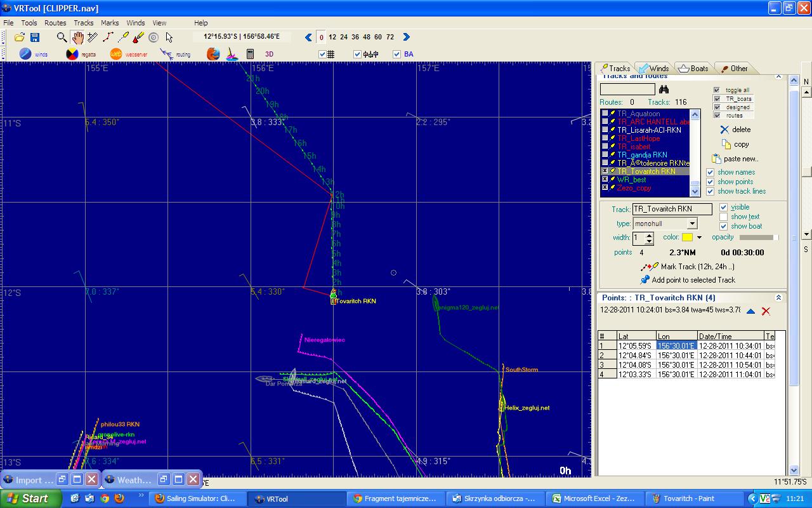Uncheck the show names checkbox
The height and width of the screenshot is (508, 812).
point(710,172)
